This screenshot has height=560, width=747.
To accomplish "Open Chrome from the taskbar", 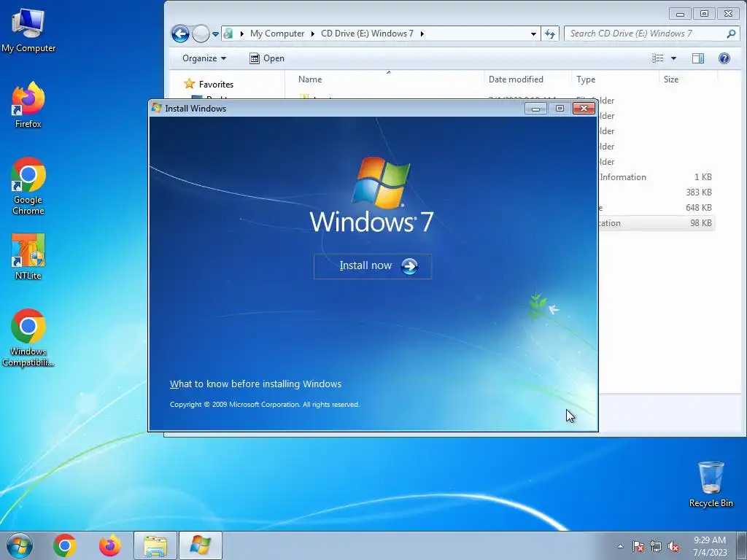I will (x=65, y=545).
